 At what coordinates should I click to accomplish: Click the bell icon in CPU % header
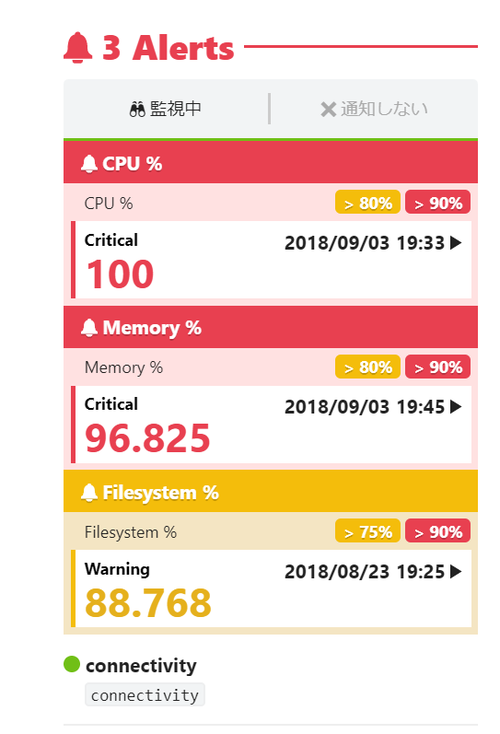89,164
